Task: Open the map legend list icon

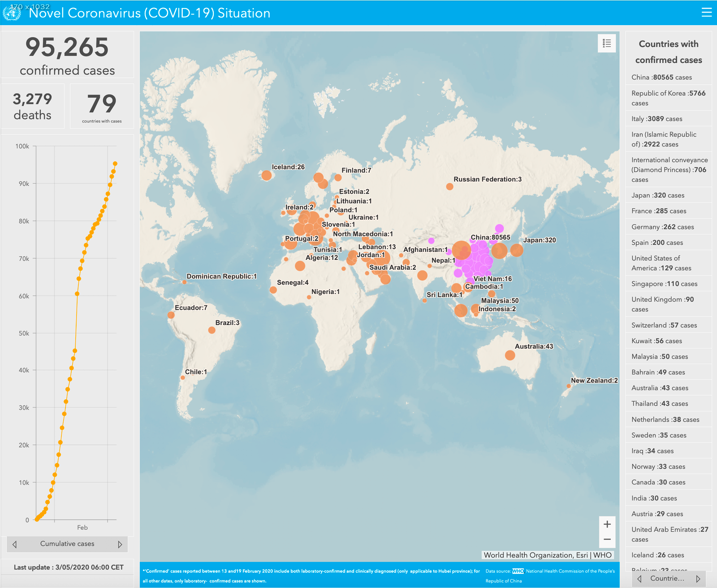Action: pyautogui.click(x=607, y=43)
